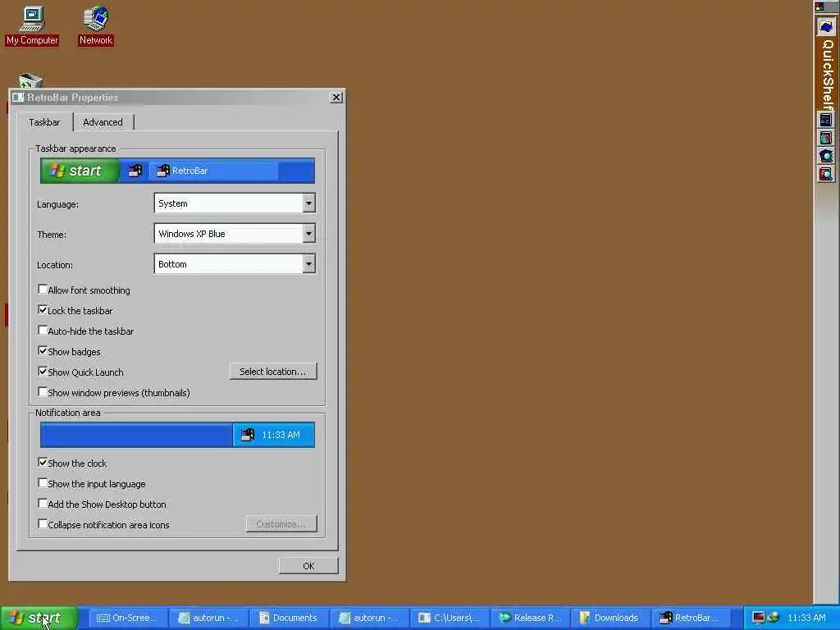The width and height of the screenshot is (840, 630).
Task: Click the tray icon in notification area preview
Action: click(x=248, y=435)
